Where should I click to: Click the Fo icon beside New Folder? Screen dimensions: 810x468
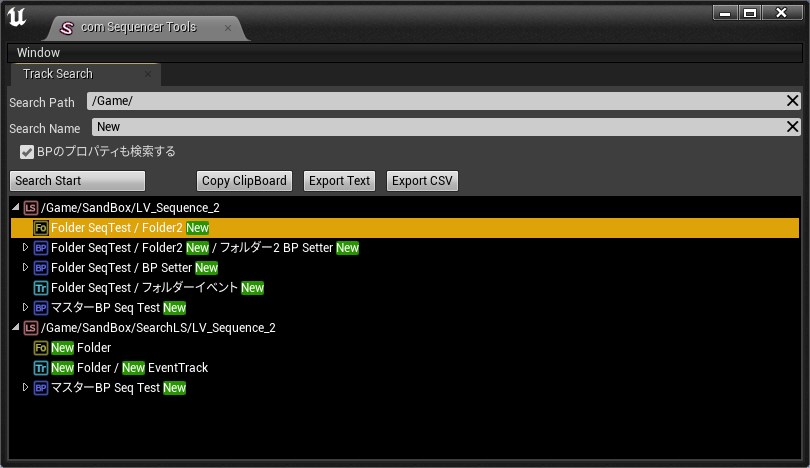[41, 348]
